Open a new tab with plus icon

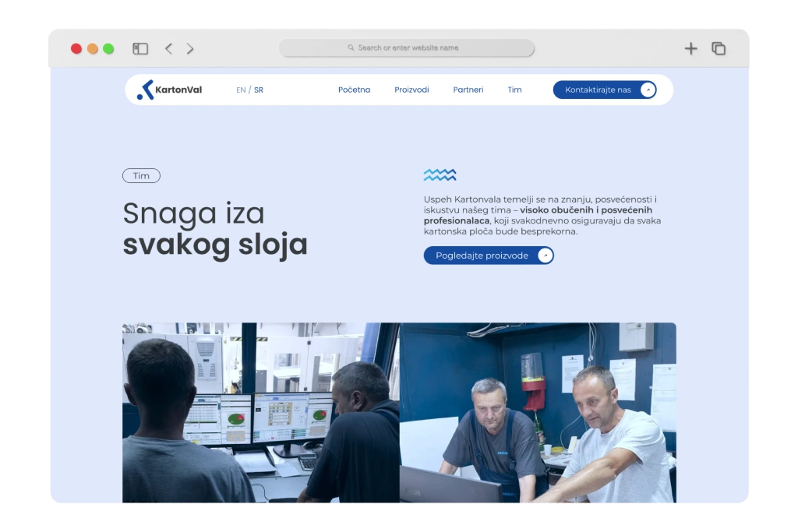pos(690,48)
